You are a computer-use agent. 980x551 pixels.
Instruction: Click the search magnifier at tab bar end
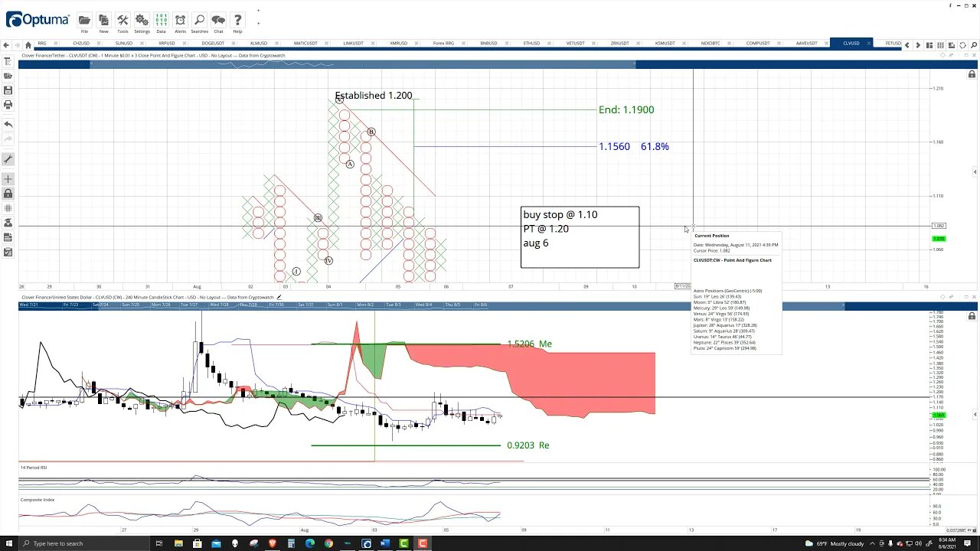[x=973, y=44]
